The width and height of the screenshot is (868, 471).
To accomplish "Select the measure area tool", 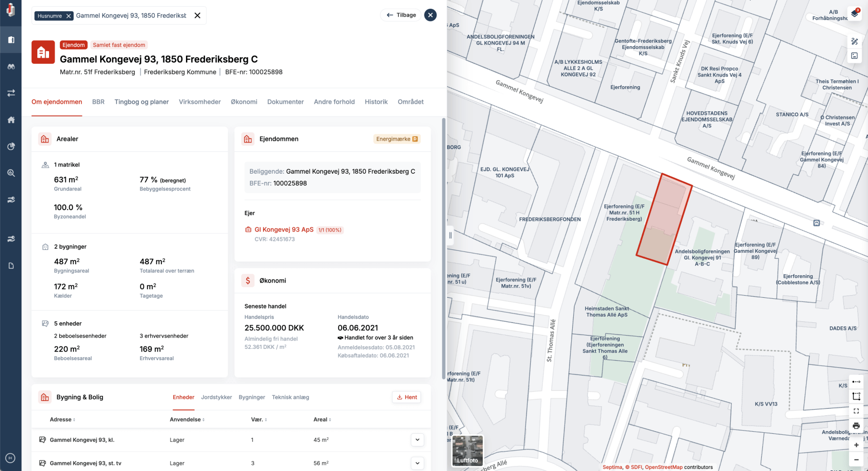I will tap(856, 396).
